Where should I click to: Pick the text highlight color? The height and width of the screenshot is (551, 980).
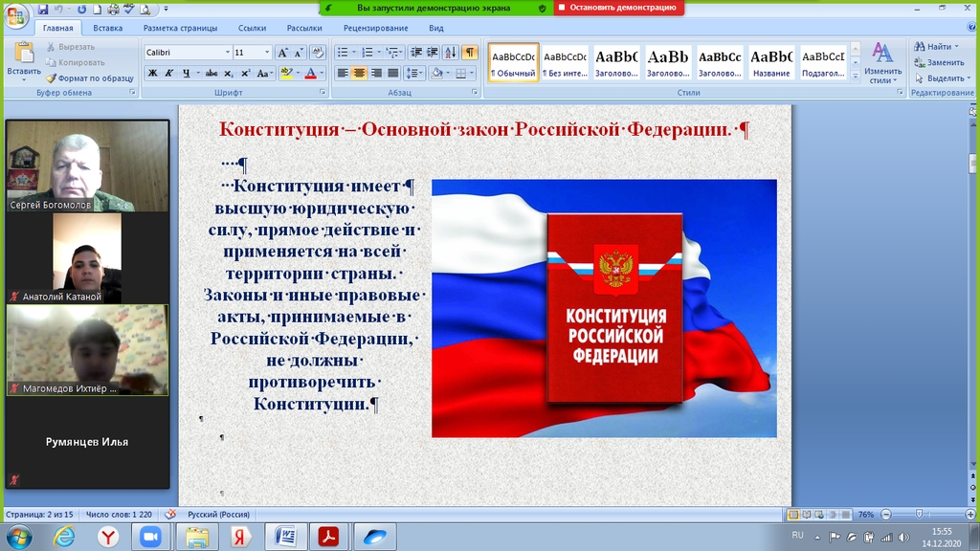(x=286, y=73)
